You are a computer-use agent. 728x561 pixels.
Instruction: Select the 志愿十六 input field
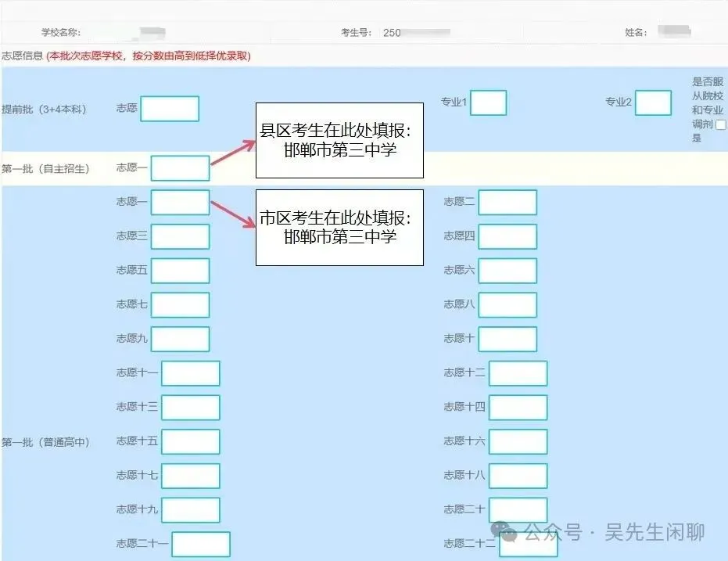(520, 441)
